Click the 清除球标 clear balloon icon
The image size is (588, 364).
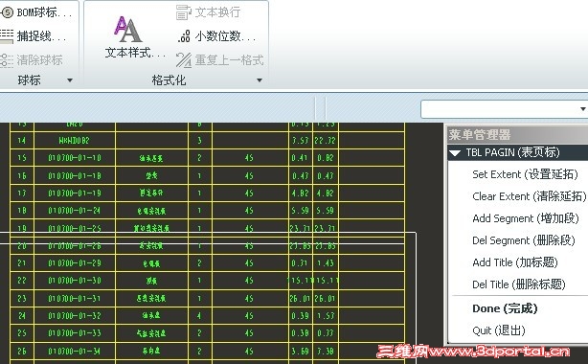(x=7, y=60)
